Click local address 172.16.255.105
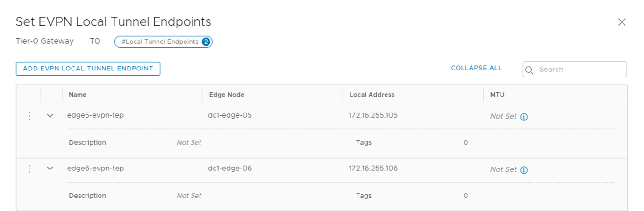This screenshot has width=644, height=211. tap(373, 115)
